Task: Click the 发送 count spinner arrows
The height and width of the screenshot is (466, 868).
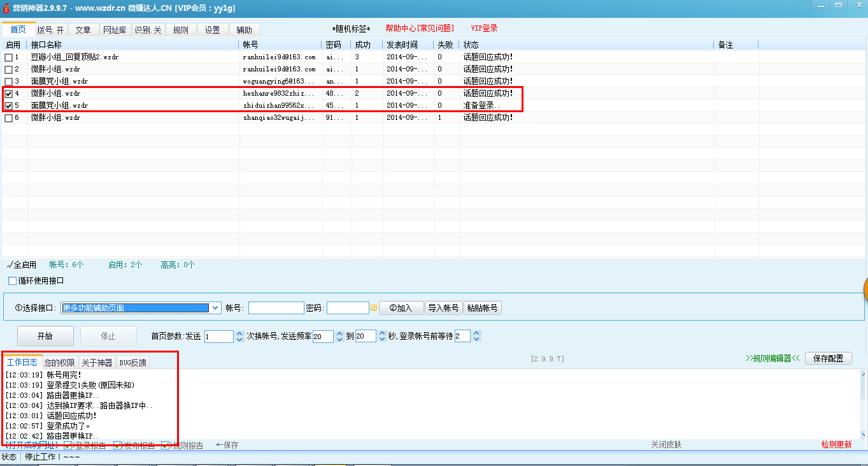Action: 239,336
